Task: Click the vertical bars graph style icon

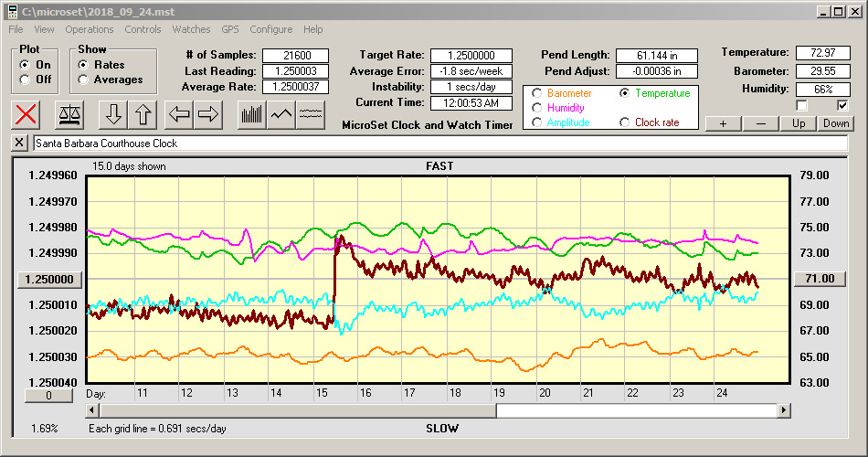Action: click(252, 114)
